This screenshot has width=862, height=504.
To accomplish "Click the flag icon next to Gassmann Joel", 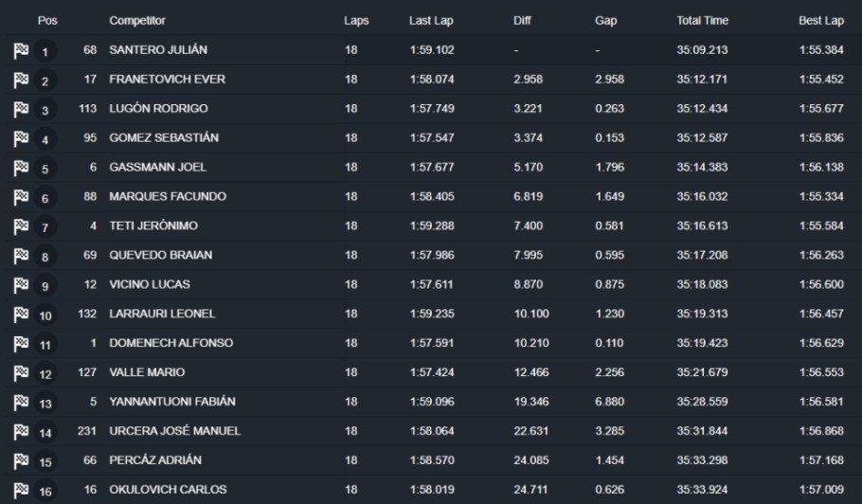I will coord(21,168).
